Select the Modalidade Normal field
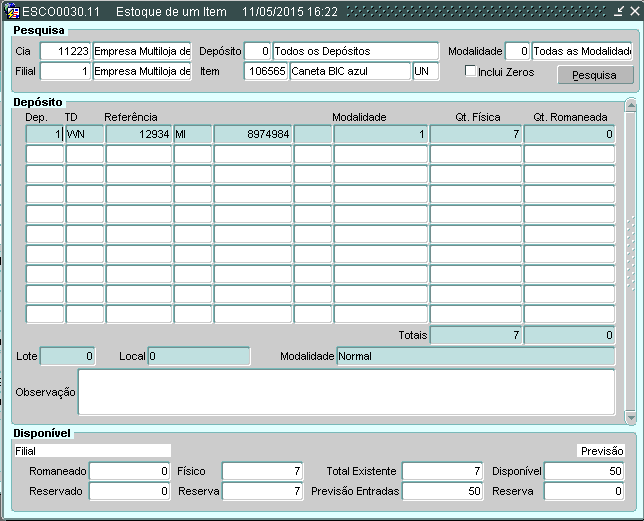This screenshot has width=644, height=521. 476,356
